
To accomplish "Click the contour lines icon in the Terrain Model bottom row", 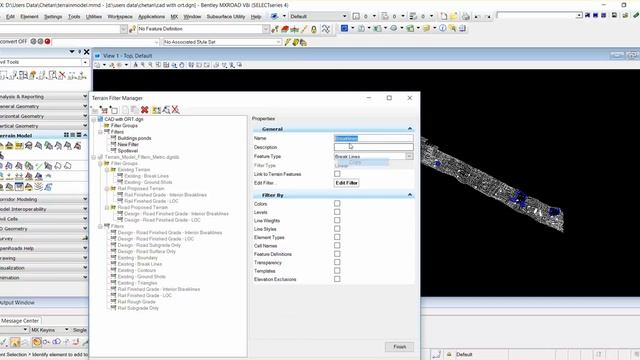I will (x=39, y=187).
